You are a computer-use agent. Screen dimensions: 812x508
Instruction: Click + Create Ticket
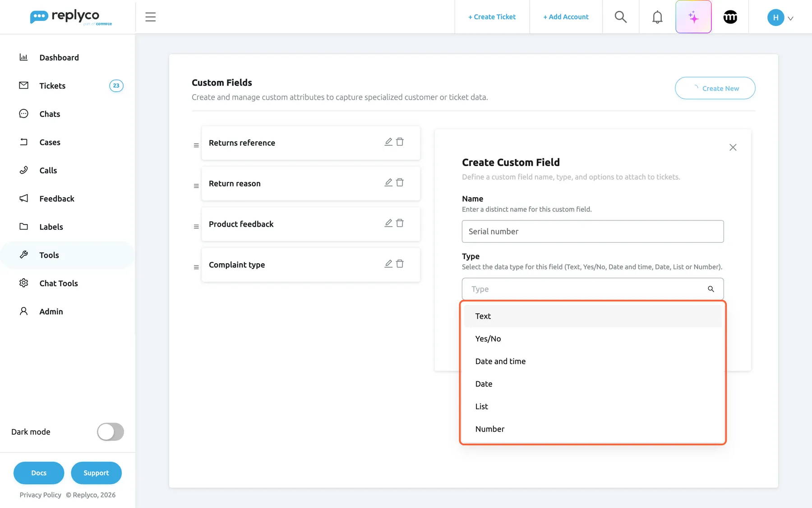pyautogui.click(x=492, y=17)
